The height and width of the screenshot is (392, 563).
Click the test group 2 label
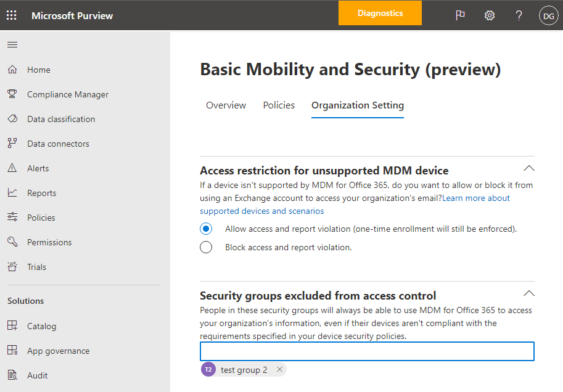[x=244, y=370]
